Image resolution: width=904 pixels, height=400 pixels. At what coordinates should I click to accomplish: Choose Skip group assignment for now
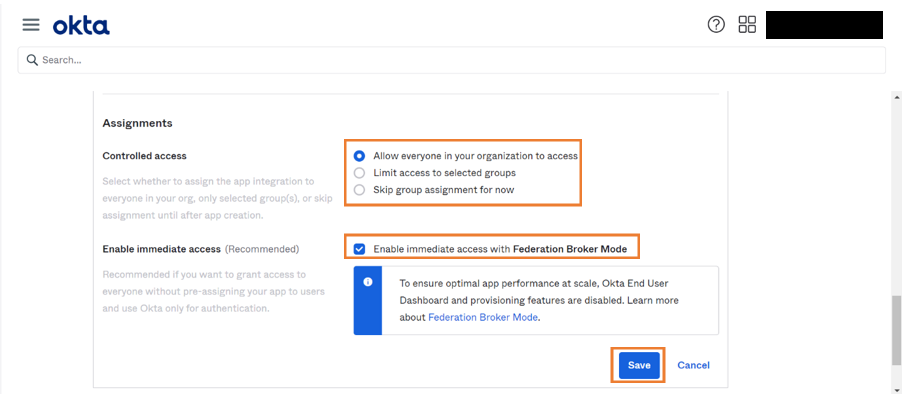(359, 190)
